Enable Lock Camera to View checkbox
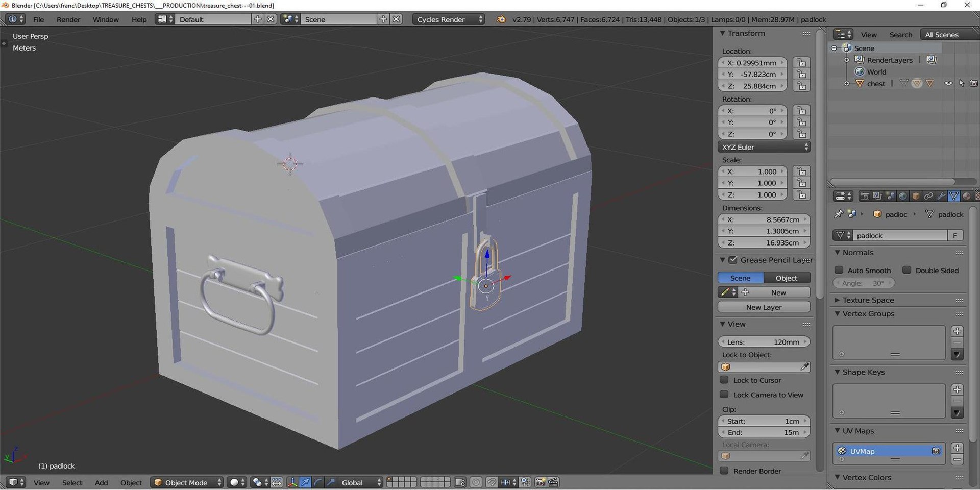The width and height of the screenshot is (980, 490). [724, 394]
